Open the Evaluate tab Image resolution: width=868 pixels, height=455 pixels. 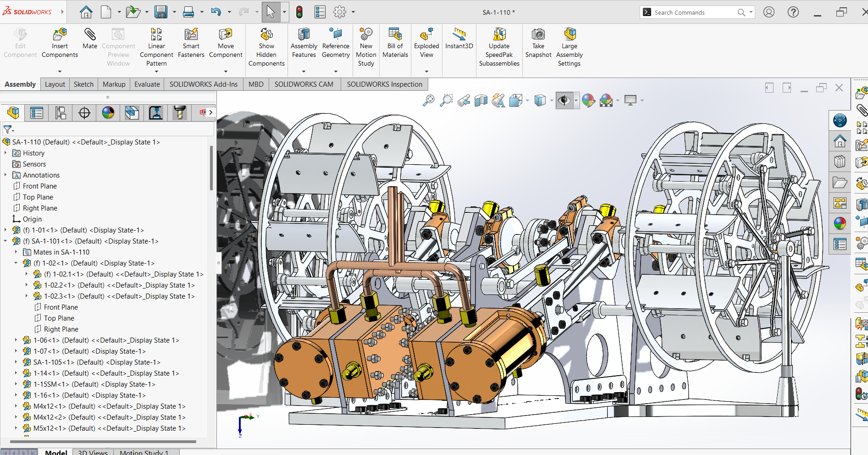(147, 84)
